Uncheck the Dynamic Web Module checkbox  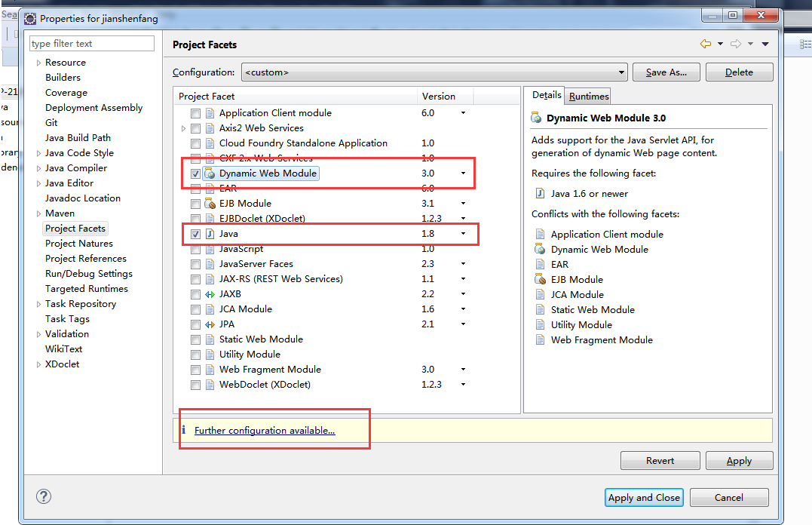pyautogui.click(x=195, y=173)
